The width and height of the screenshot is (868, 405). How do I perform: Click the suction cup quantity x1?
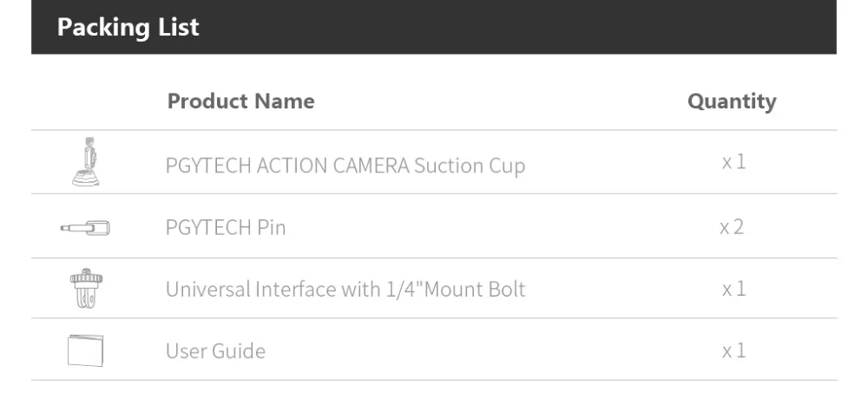[733, 162]
